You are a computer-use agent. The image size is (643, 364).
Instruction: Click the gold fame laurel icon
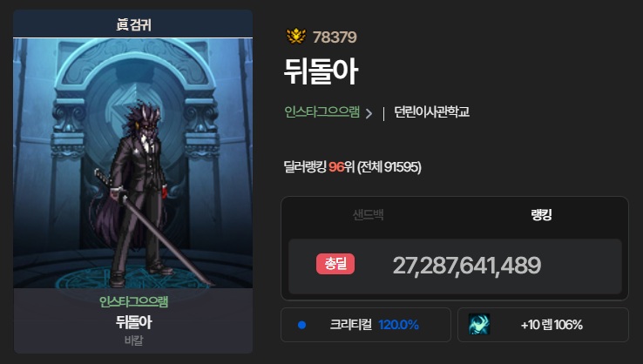296,37
